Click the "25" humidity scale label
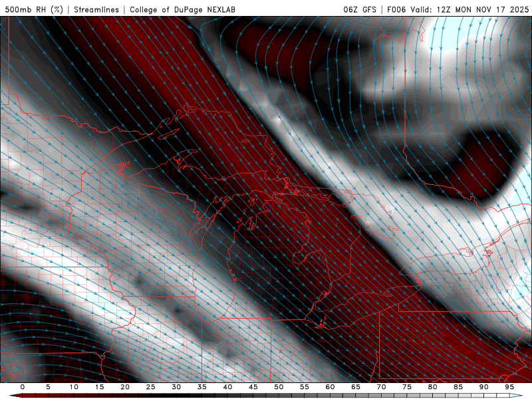The height and width of the screenshot is (399, 532). point(151,387)
